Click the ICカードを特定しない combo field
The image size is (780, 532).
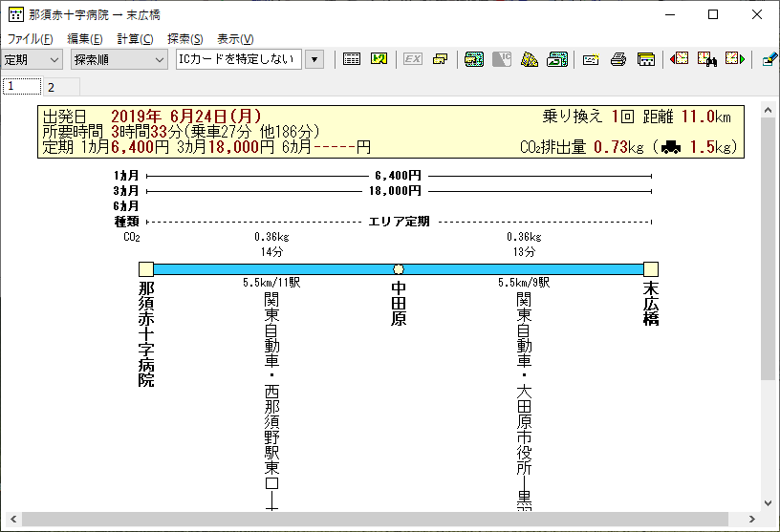238,59
